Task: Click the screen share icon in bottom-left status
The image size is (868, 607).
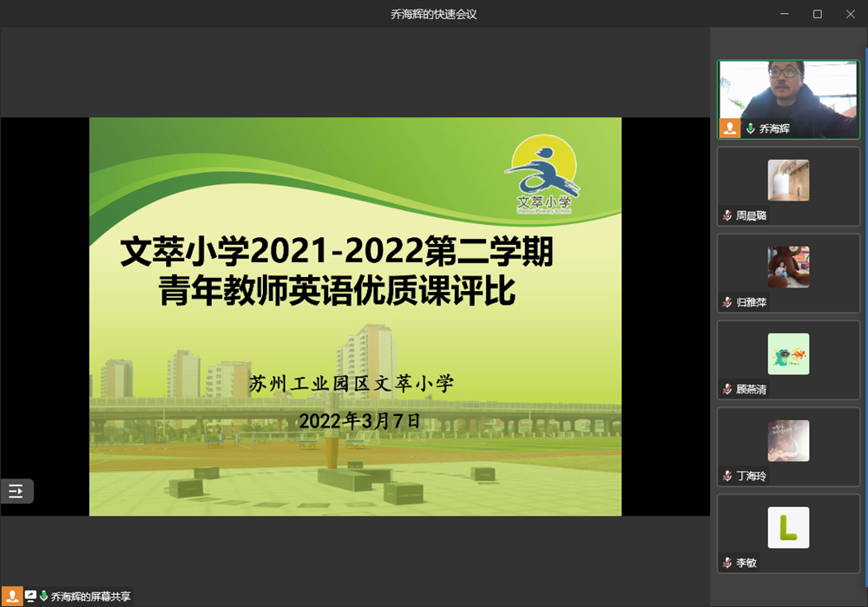Action: click(30, 597)
